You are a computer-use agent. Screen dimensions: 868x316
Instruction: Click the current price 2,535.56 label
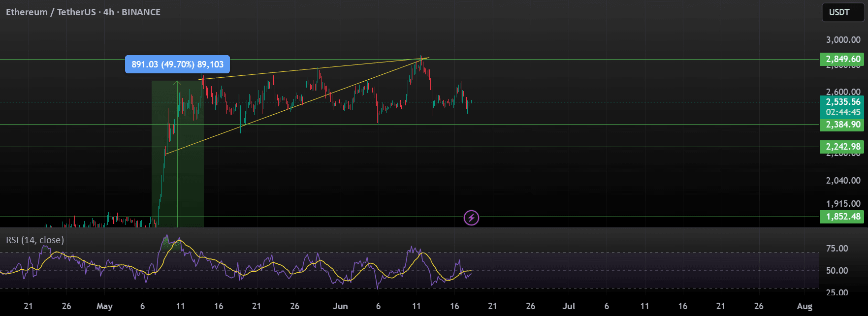(x=843, y=102)
